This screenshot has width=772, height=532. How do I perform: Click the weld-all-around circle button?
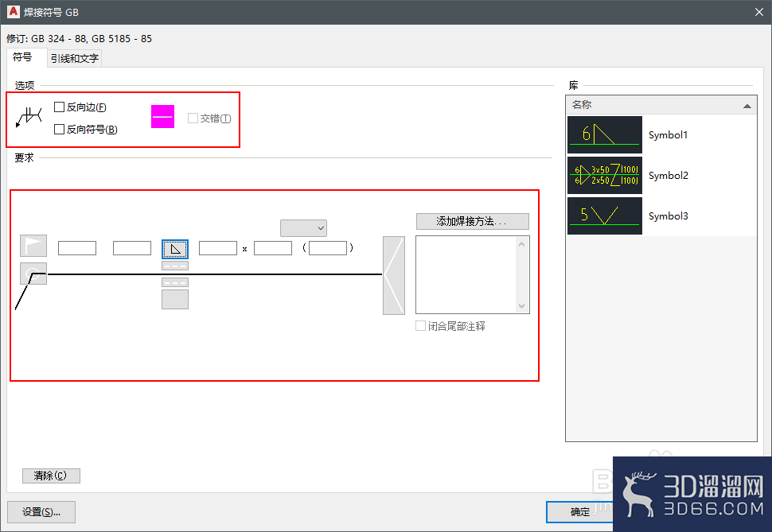point(33,274)
